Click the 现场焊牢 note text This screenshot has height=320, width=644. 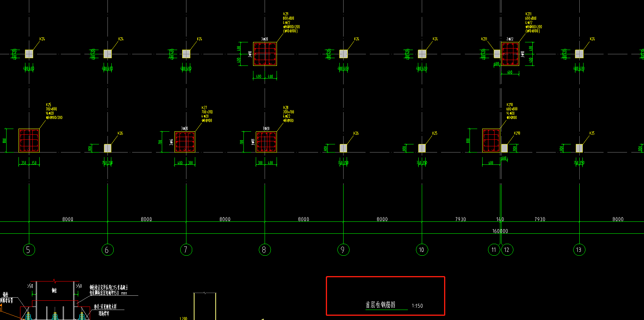(x=104, y=313)
